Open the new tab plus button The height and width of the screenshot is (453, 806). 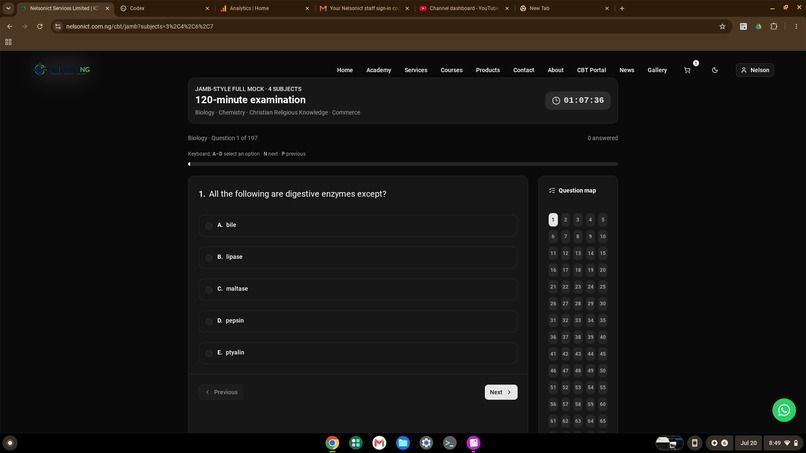622,8
